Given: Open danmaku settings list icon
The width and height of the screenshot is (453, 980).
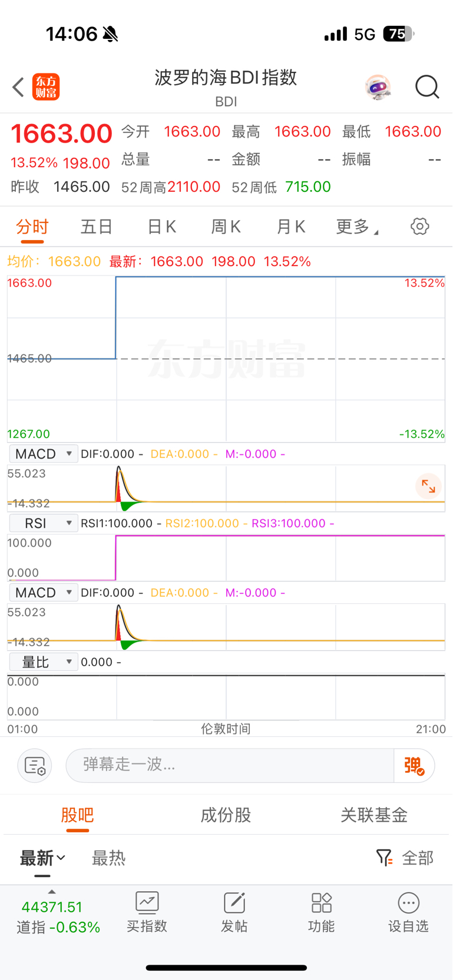Looking at the screenshot, I should pos(35,766).
